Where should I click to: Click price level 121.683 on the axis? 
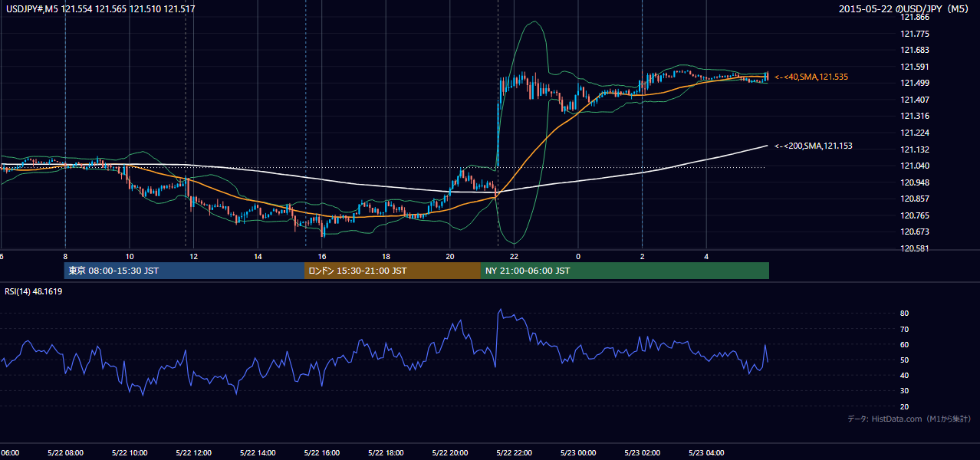915,50
